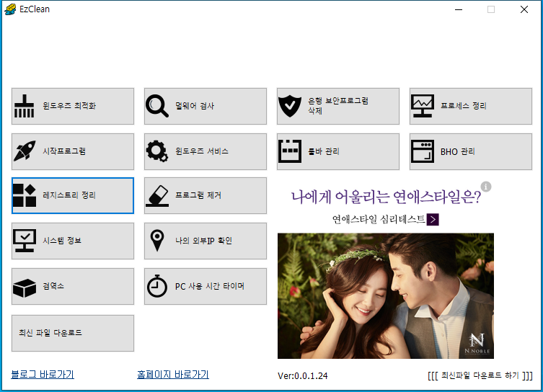Click the 최신파일 다운로드 하기 text link

480,375
